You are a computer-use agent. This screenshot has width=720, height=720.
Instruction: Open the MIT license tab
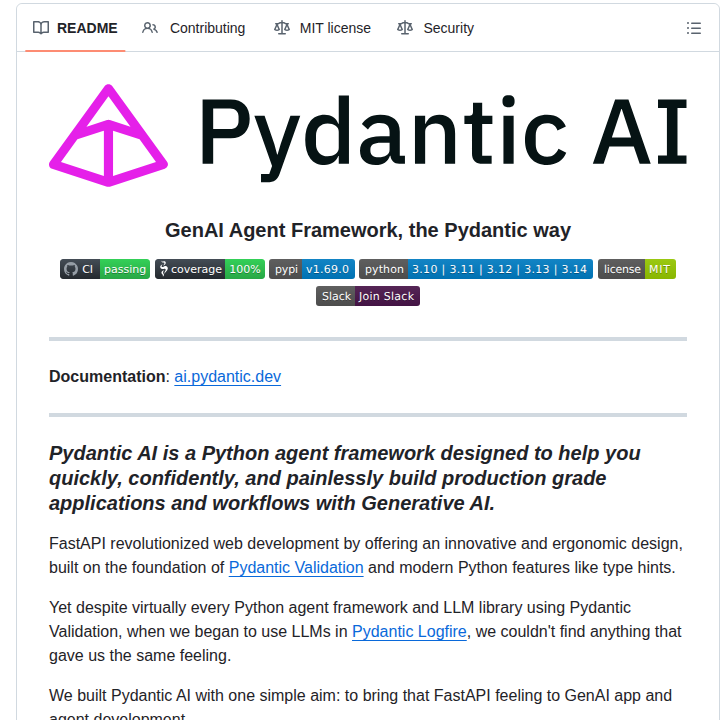(322, 28)
